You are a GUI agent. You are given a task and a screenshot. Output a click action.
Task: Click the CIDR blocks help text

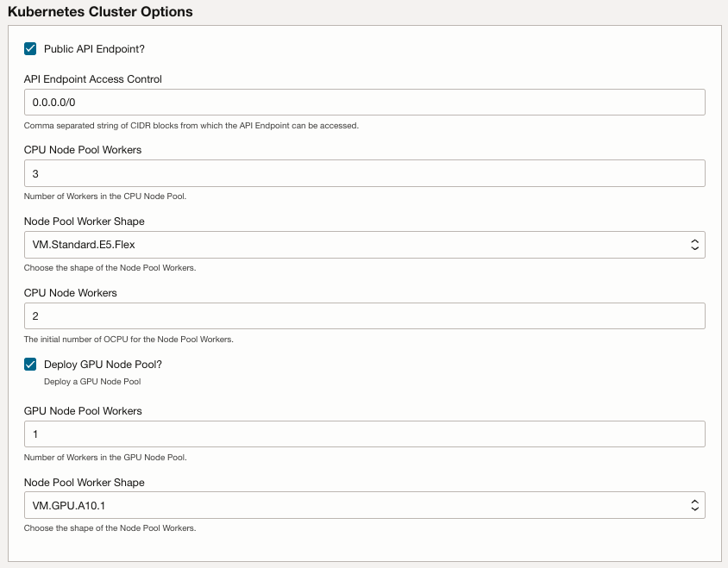(x=191, y=125)
